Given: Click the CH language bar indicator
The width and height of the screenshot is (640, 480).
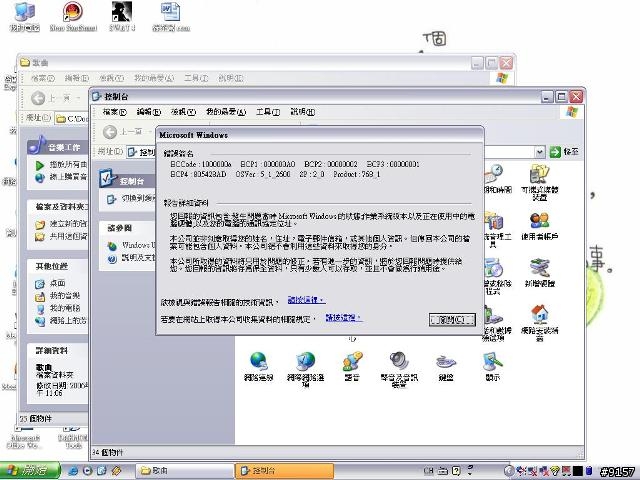Looking at the screenshot, I should click(428, 471).
